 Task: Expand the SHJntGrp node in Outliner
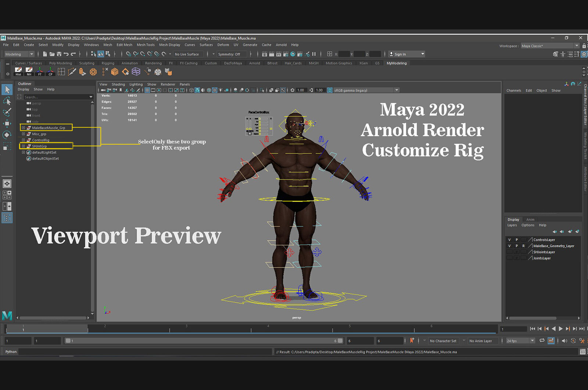pyautogui.click(x=23, y=146)
